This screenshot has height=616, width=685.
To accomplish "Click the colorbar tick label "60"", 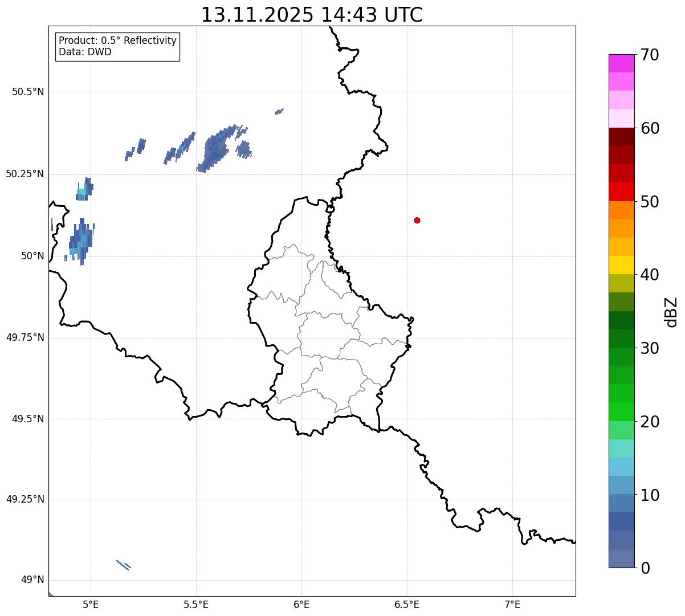I will pos(649,129).
